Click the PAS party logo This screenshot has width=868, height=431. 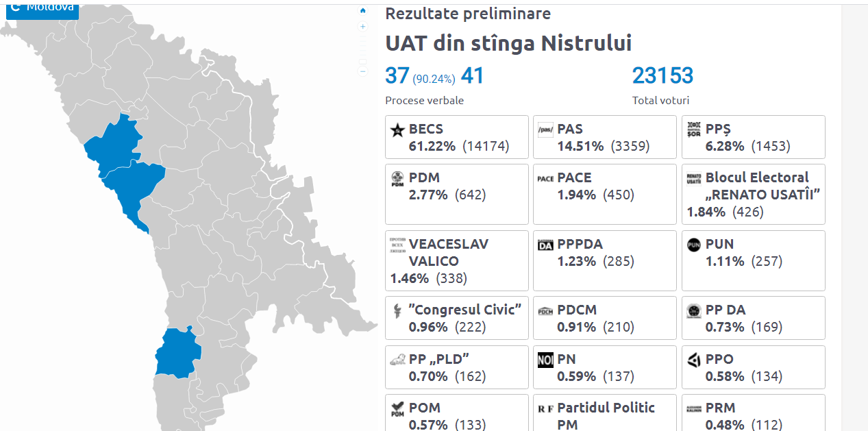[545, 130]
